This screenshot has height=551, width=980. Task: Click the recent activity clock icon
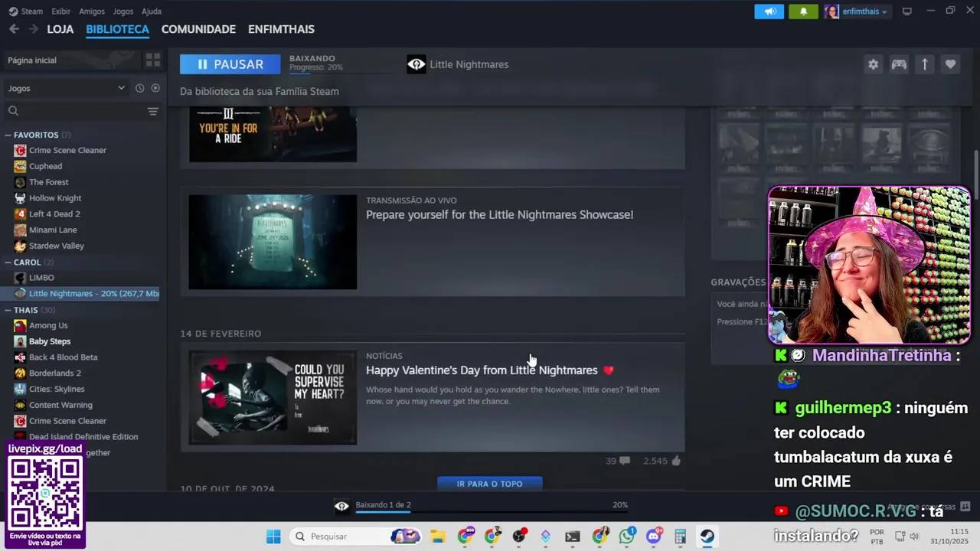pyautogui.click(x=139, y=88)
